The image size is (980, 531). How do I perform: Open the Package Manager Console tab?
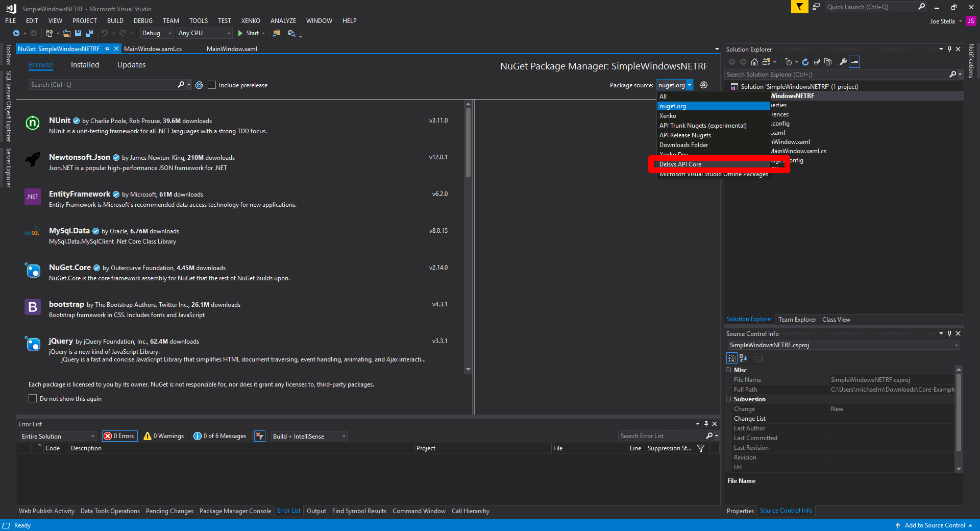[x=235, y=511]
